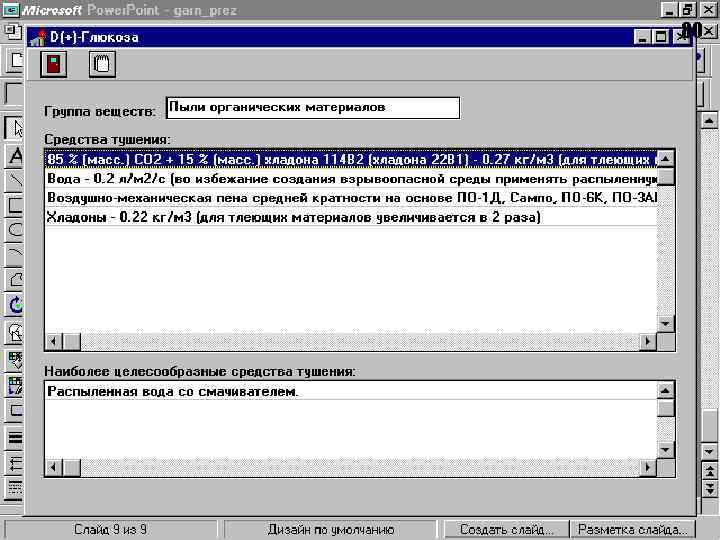Open the D(+)-Глюкоза window system icon
This screenshot has height=540, width=720.
(38, 37)
